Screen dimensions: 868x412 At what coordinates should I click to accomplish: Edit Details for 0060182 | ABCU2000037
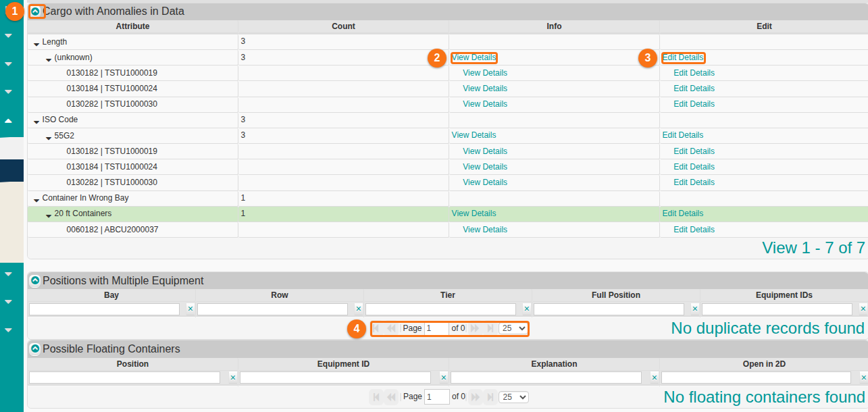pos(694,230)
